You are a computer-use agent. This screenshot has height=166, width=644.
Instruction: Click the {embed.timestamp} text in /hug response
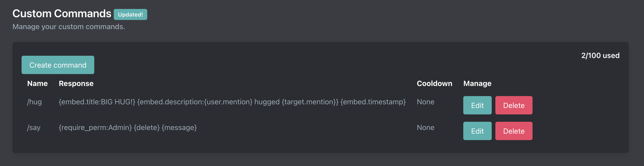[373, 102]
